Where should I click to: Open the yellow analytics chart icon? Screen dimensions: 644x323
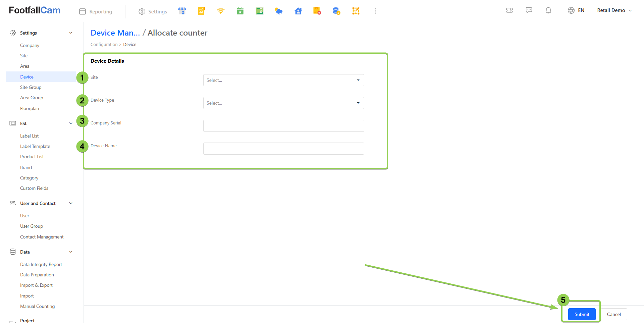point(201,11)
